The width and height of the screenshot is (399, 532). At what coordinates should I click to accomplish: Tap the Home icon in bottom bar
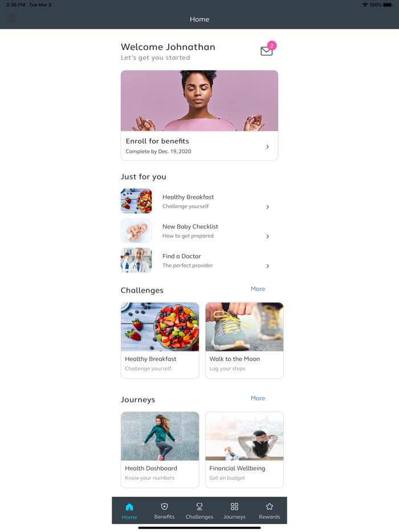[129, 507]
